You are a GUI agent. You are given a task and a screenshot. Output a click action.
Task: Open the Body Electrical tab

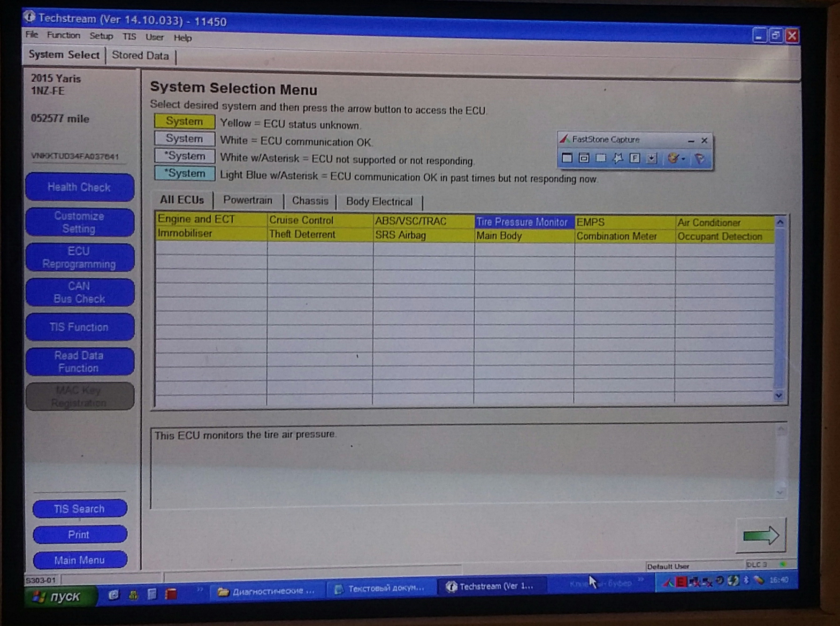tap(379, 201)
